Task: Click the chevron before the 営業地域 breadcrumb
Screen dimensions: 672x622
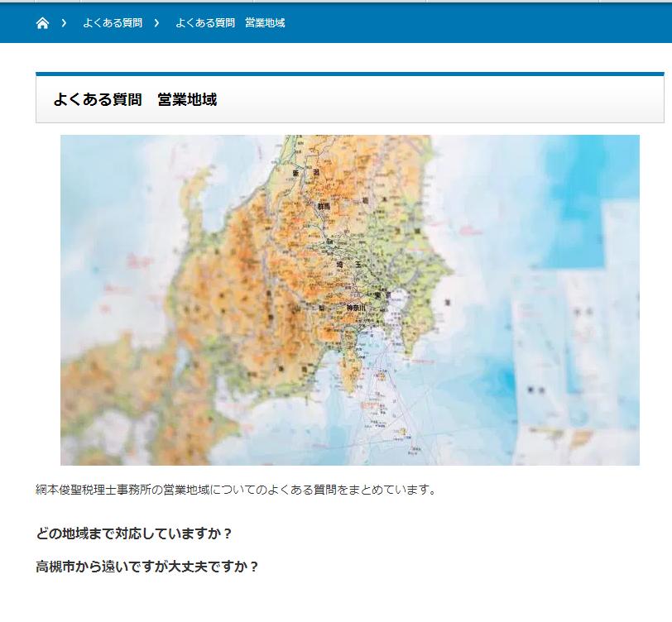Action: 156,23
